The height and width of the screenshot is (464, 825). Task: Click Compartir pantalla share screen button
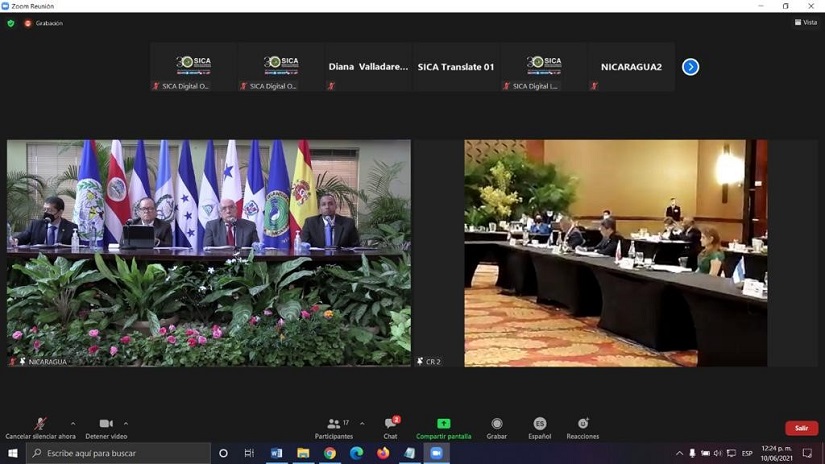point(444,428)
